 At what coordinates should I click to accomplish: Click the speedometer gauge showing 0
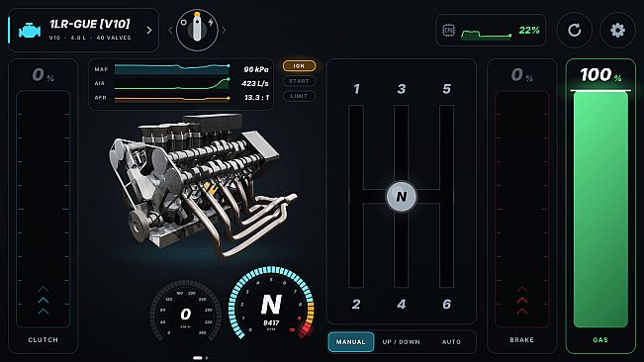click(185, 312)
